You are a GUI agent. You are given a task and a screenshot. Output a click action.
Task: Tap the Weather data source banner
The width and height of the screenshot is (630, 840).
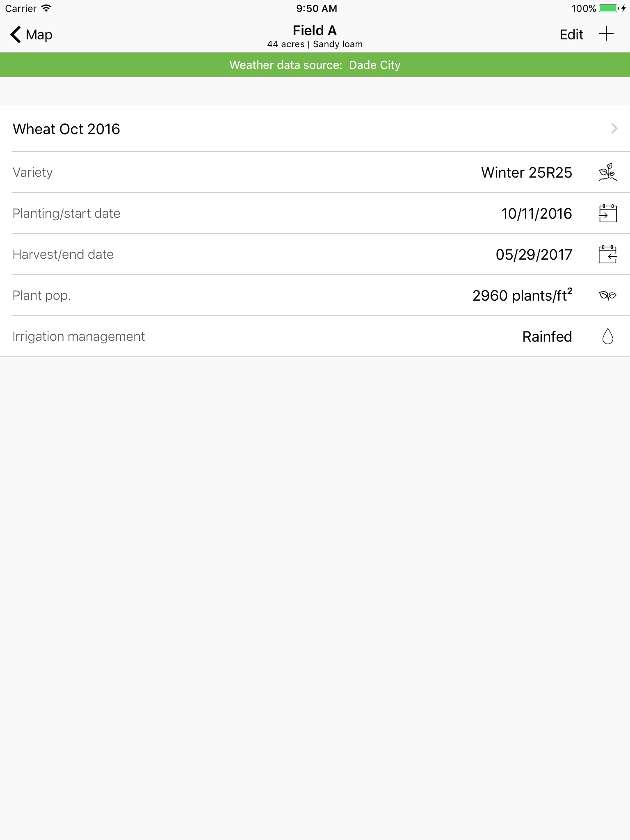(x=315, y=65)
